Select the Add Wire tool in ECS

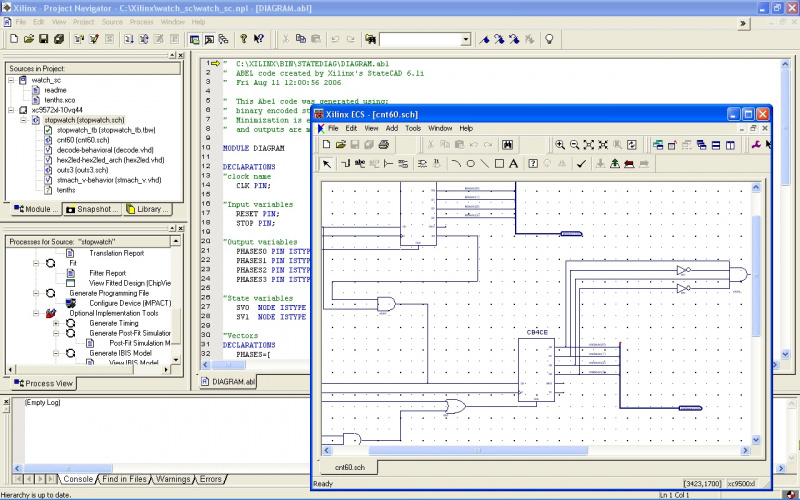345,164
